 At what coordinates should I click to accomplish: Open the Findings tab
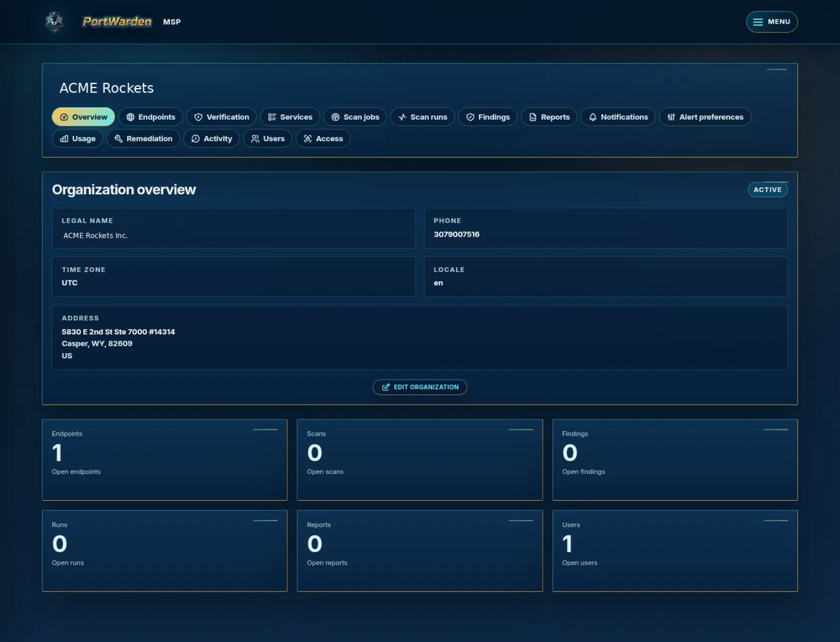pyautogui.click(x=488, y=117)
